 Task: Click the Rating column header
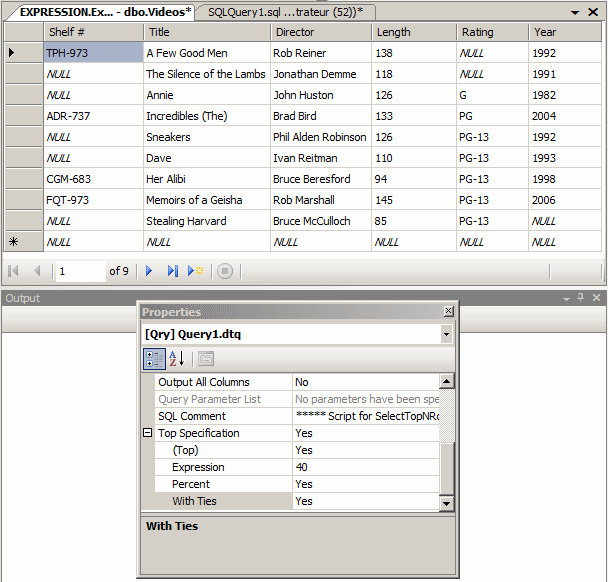tap(492, 32)
